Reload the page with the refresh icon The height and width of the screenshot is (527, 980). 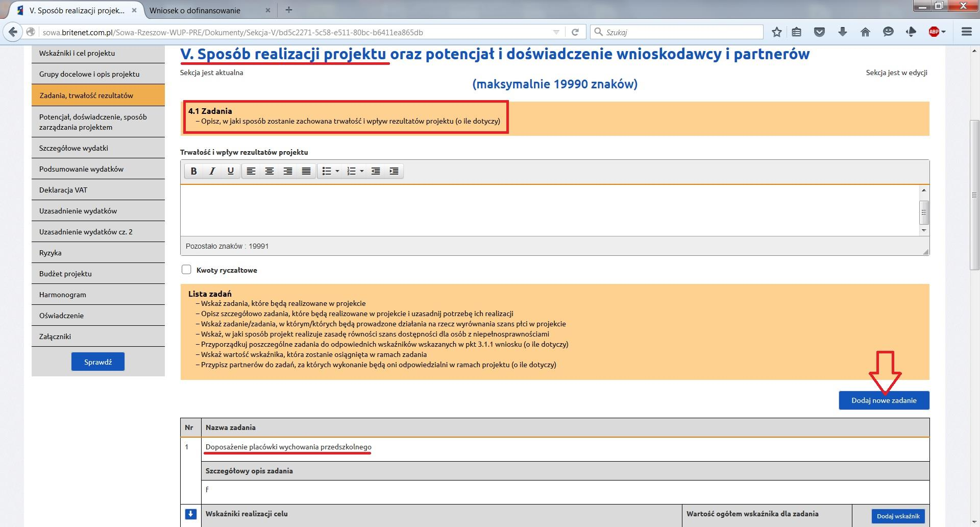point(575,32)
